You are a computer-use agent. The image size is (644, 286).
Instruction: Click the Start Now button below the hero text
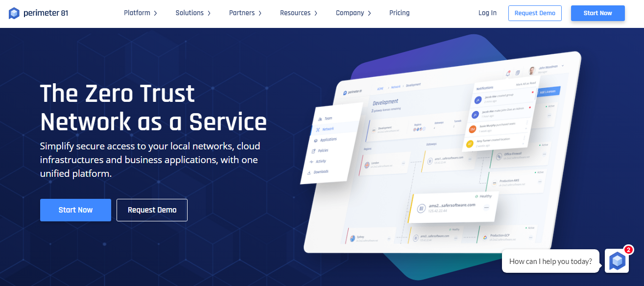click(75, 210)
